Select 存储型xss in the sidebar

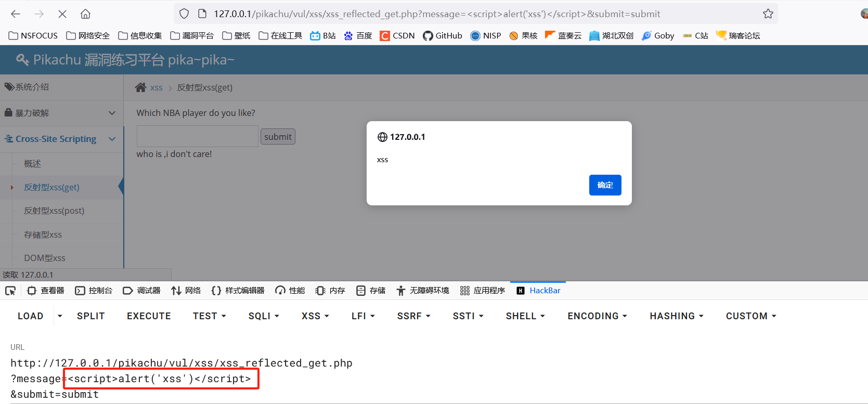tap(43, 234)
